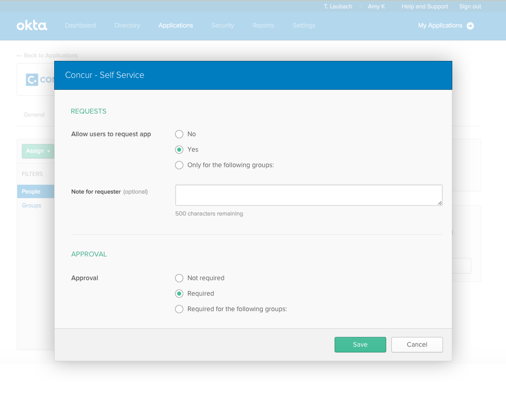Open the Assign dropdown
The image size is (506, 420).
(37, 151)
